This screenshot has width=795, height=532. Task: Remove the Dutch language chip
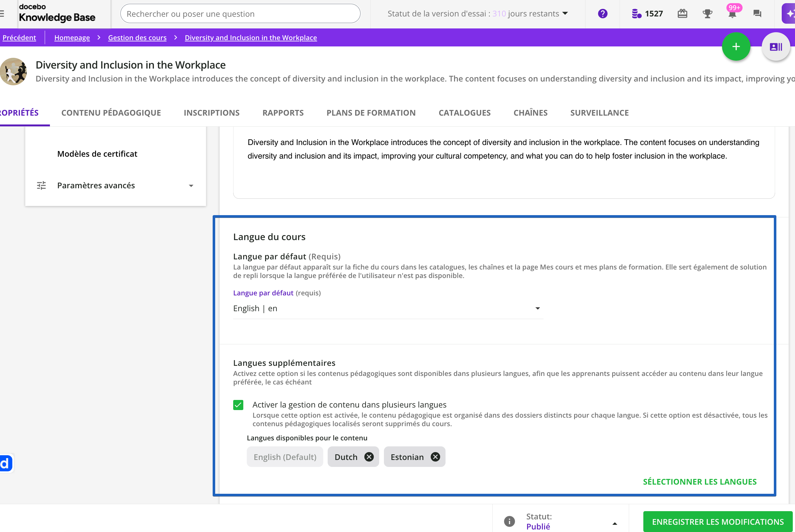coord(369,457)
